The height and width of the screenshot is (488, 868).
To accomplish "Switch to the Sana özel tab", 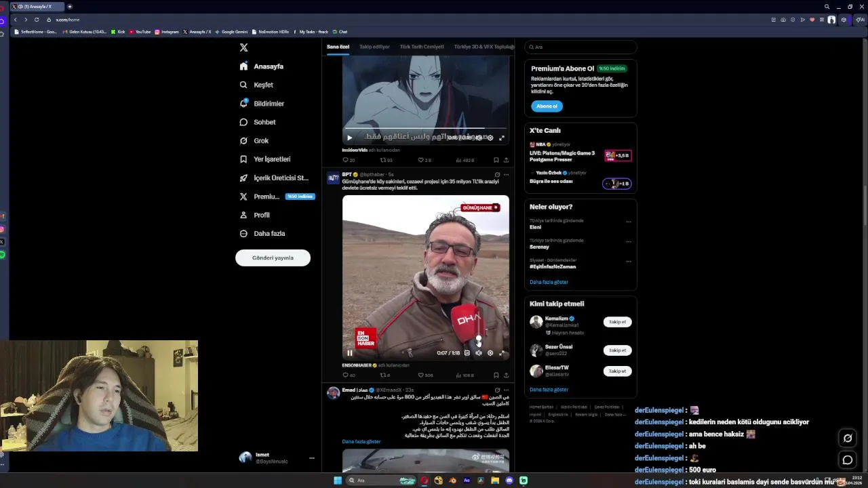I will click(x=338, y=47).
